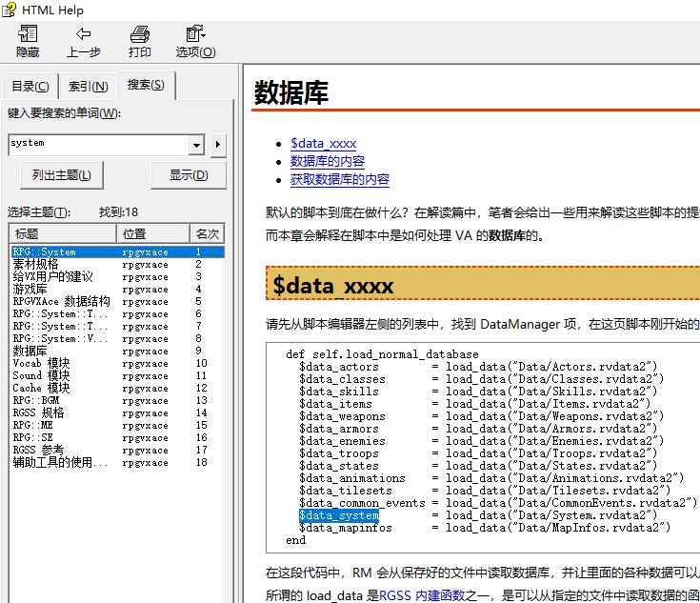The image size is (700, 603).
Task: Select the 数据库 result row
Action: [117, 352]
